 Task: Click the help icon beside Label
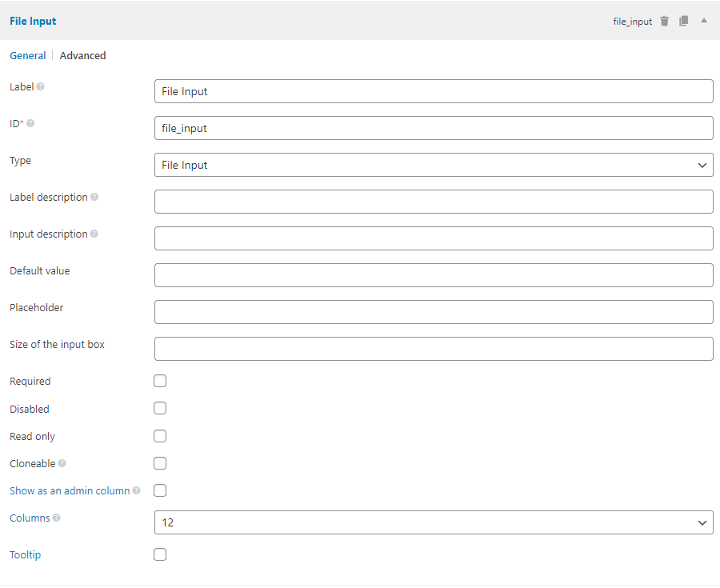tap(41, 86)
